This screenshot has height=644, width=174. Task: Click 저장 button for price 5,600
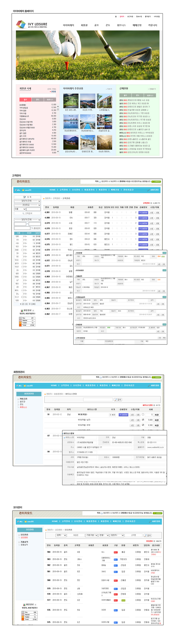coord(157,420)
